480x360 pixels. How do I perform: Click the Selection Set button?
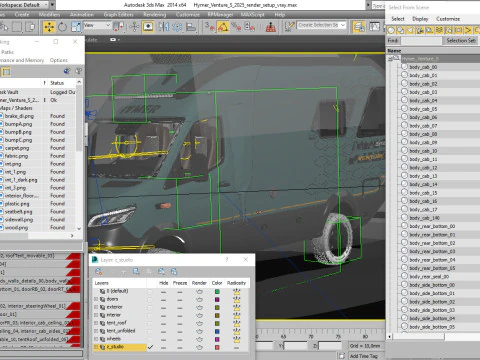461,41
